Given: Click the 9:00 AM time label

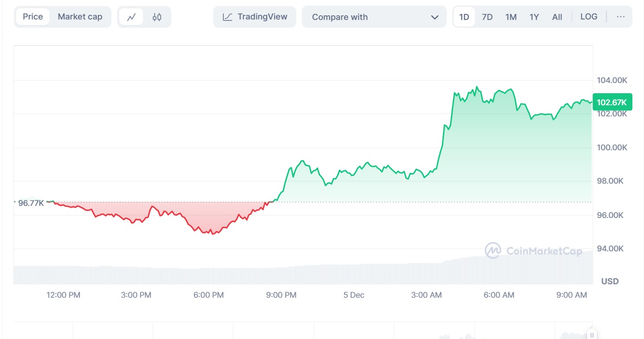Looking at the screenshot, I should tap(572, 295).
